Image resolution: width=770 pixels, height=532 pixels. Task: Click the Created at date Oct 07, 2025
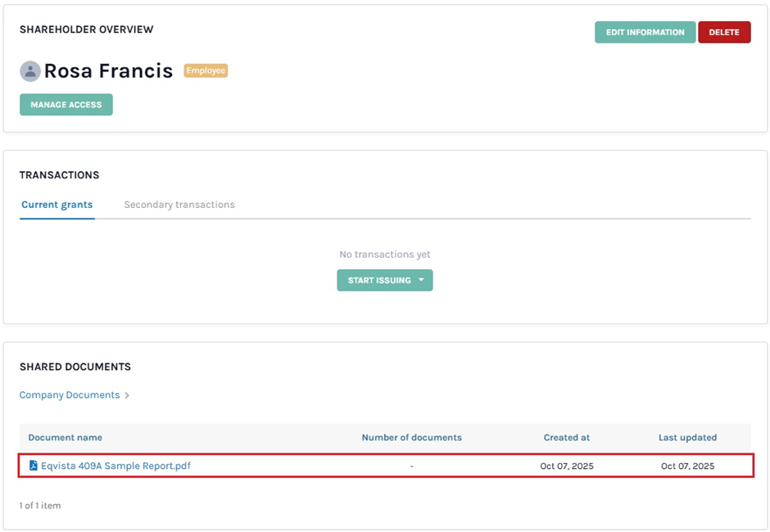pyautogui.click(x=566, y=466)
